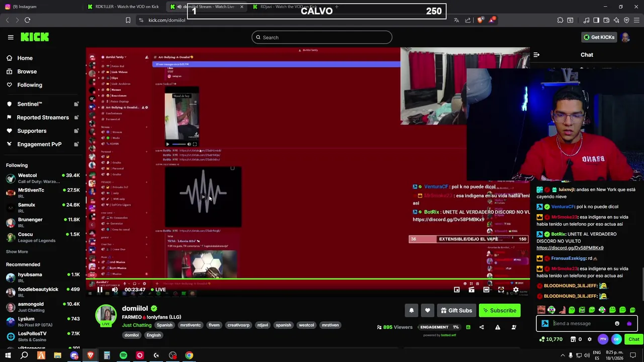Open the shop icon in chat footer
This screenshot has height=362, width=644.
tap(573, 339)
